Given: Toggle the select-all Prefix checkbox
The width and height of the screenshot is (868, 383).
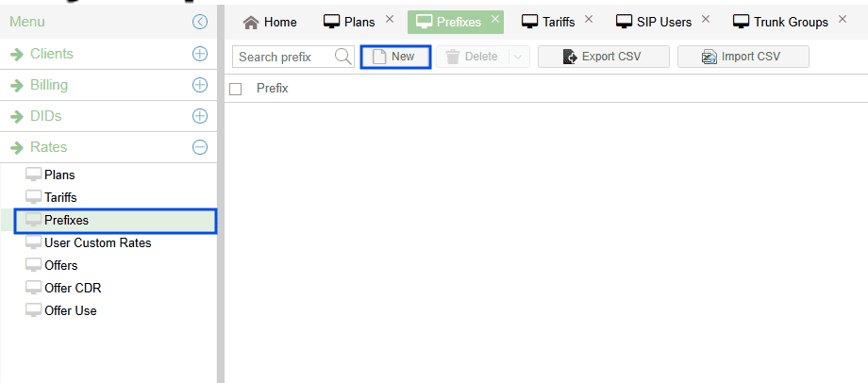Looking at the screenshot, I should (236, 89).
